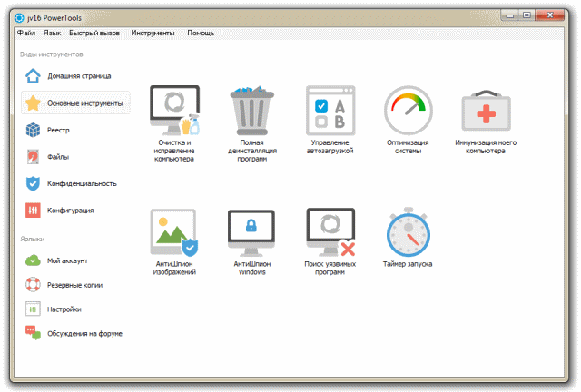Click the Файлы disk icon
581x392 pixels.
33,157
